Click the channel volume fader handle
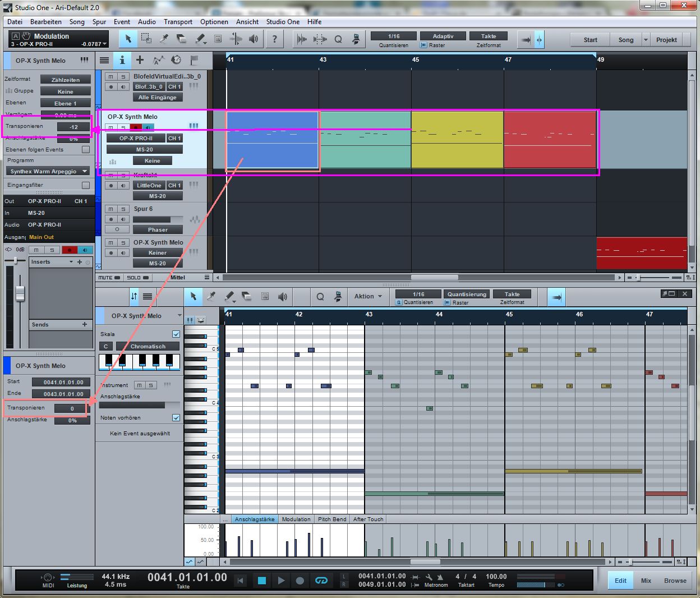 tap(20, 293)
